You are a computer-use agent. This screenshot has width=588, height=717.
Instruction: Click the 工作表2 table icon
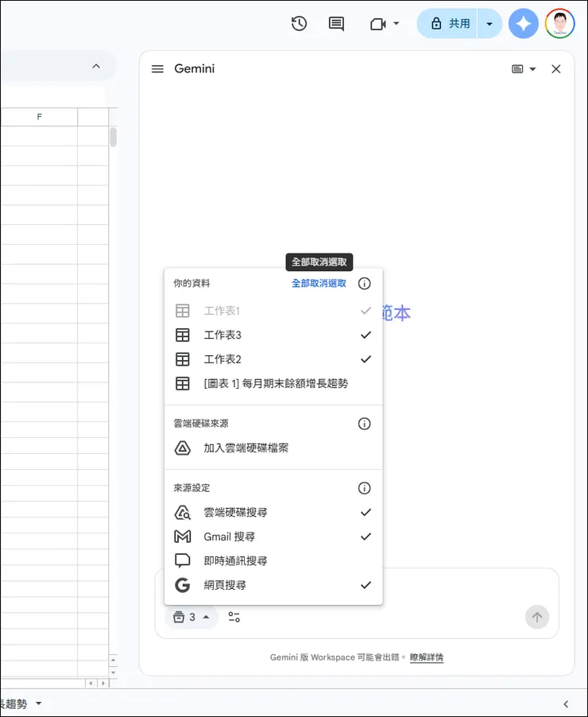coord(183,359)
